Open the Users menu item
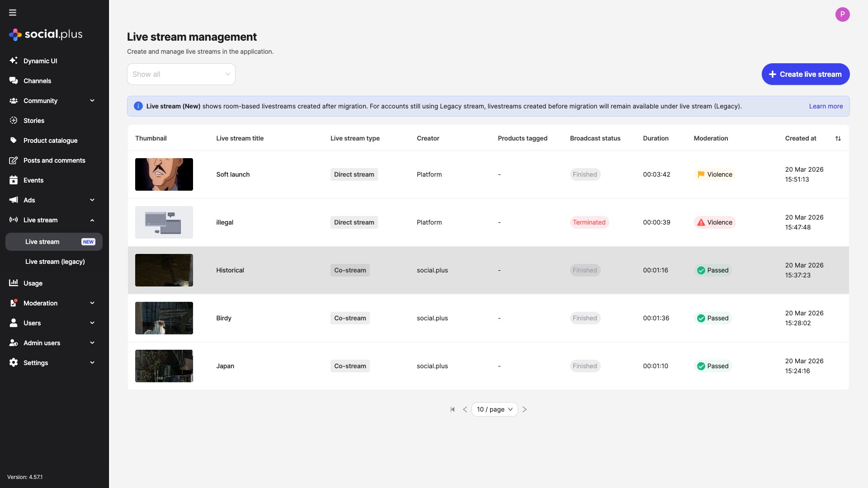 pyautogui.click(x=32, y=323)
